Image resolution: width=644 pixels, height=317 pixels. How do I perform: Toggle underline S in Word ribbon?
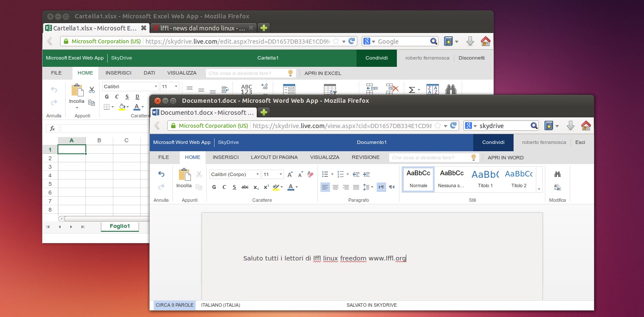(234, 187)
